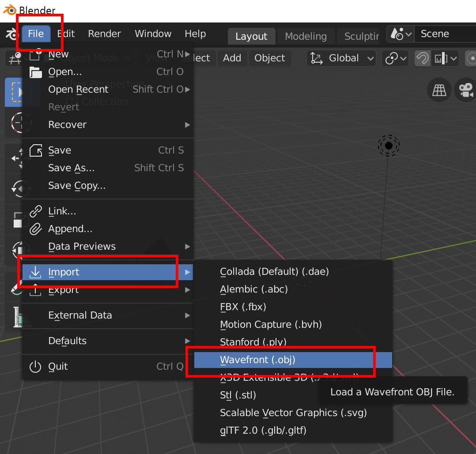476x454 pixels.
Task: Expand the Open Recent submenu
Action: [x=108, y=90]
